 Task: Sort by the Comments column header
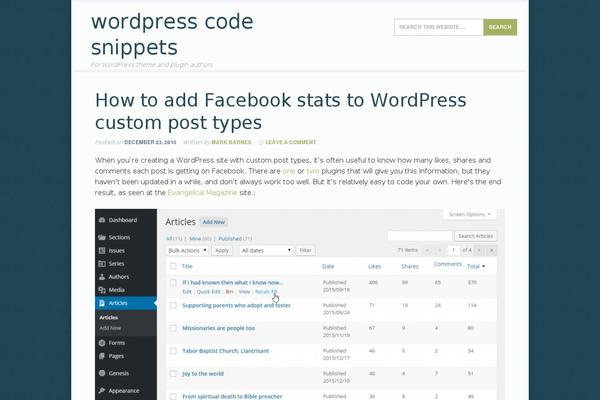click(448, 264)
